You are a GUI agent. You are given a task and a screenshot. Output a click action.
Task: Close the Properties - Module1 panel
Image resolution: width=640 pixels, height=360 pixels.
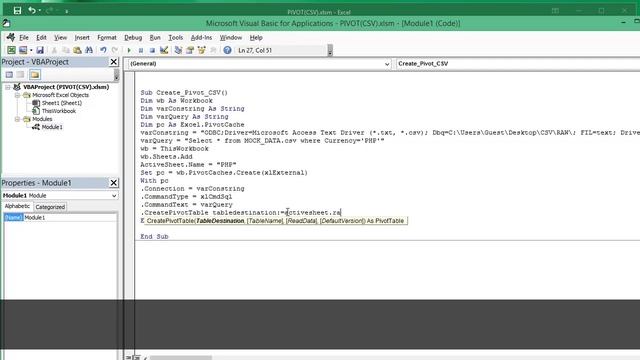(114, 183)
